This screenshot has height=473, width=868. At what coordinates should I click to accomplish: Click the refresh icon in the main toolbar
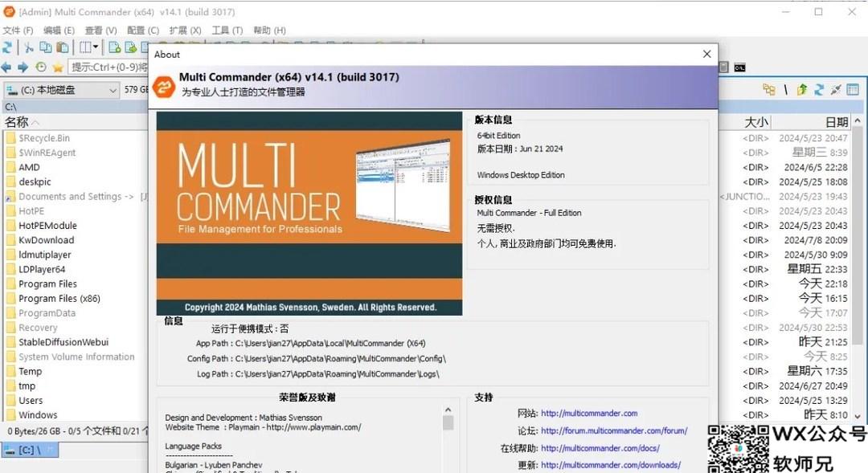pos(7,47)
